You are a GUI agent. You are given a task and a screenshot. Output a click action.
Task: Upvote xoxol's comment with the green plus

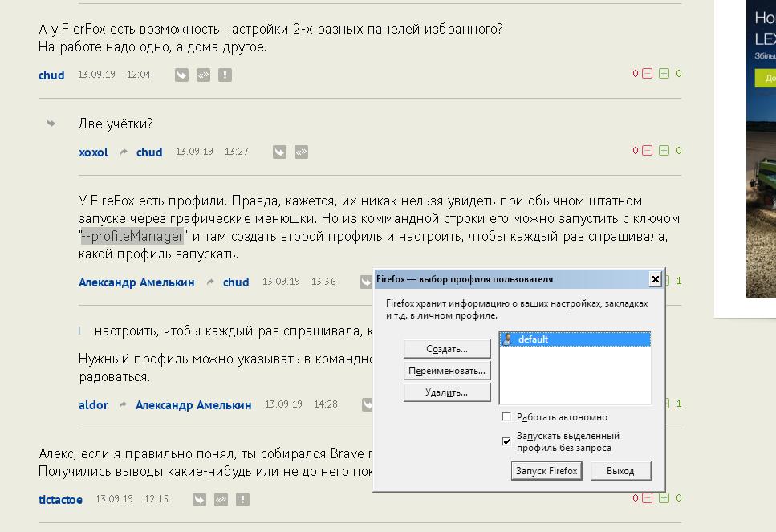[664, 151]
